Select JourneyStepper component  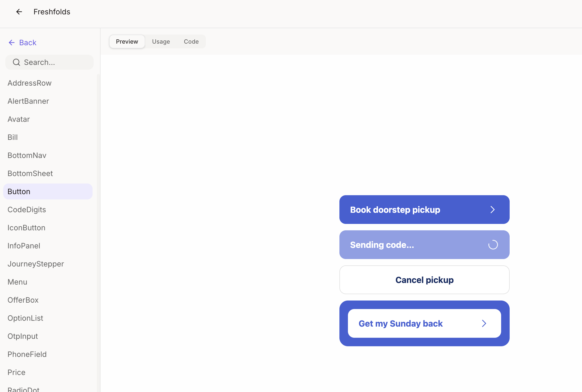(x=48, y=264)
